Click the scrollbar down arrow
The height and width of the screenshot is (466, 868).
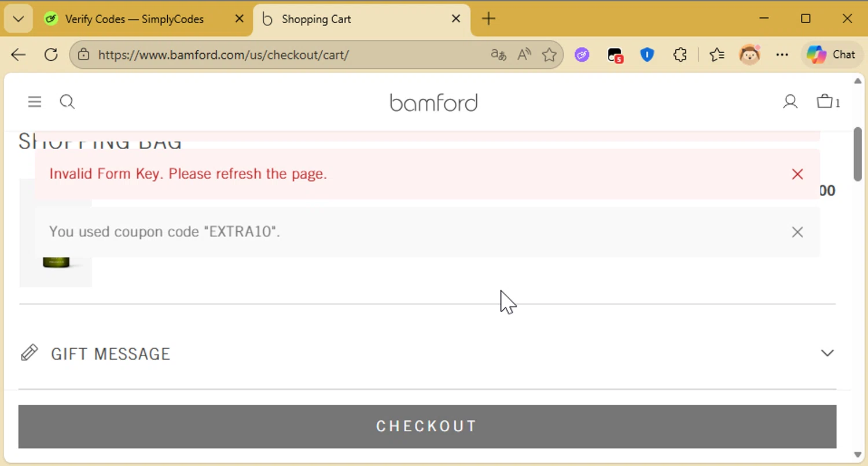858,455
